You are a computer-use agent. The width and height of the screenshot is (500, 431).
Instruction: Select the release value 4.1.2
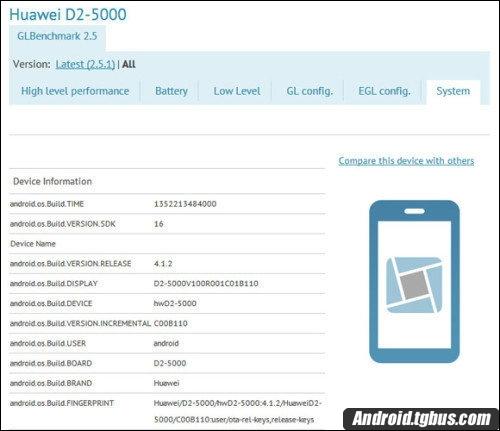tap(163, 264)
